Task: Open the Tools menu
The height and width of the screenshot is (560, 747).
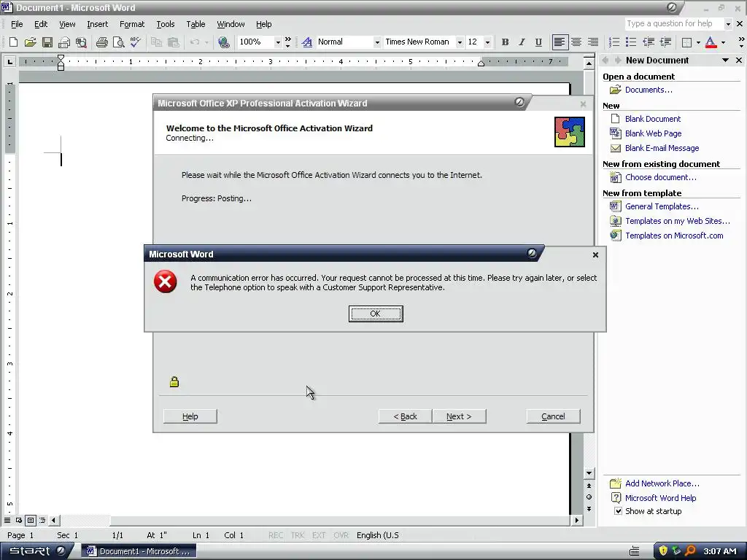Action: (x=166, y=24)
